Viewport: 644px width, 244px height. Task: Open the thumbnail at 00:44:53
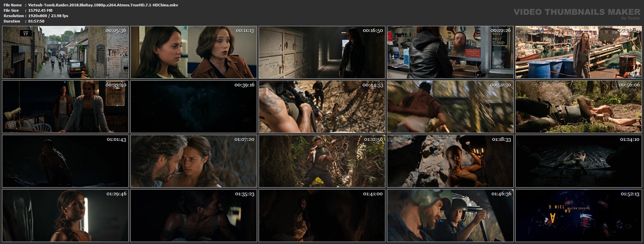click(x=322, y=107)
